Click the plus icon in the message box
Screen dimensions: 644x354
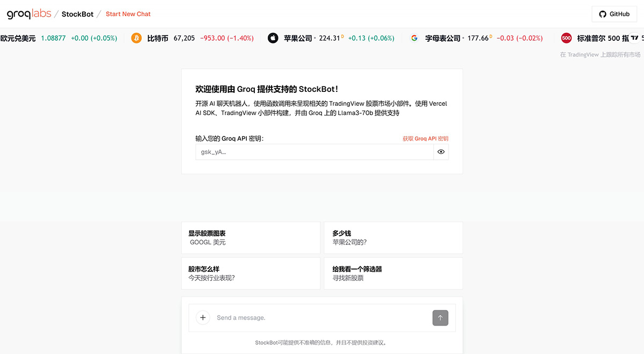(203, 317)
